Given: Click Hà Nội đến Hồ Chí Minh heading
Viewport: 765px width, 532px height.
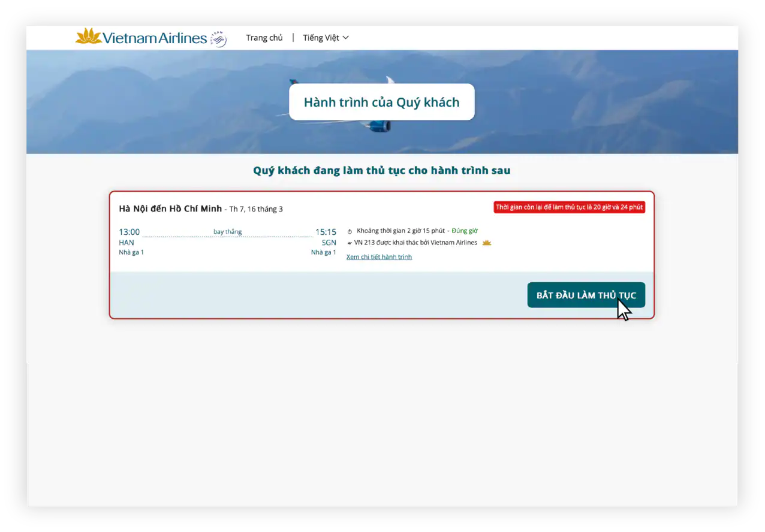Looking at the screenshot, I should point(170,208).
